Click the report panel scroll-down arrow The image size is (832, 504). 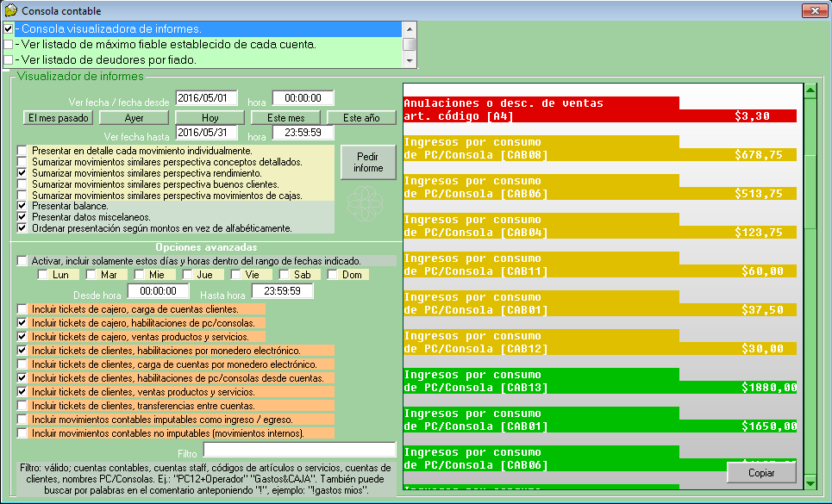tap(810, 482)
